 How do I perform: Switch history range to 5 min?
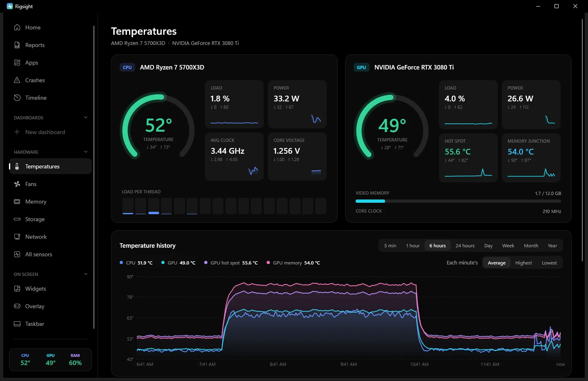(390, 246)
